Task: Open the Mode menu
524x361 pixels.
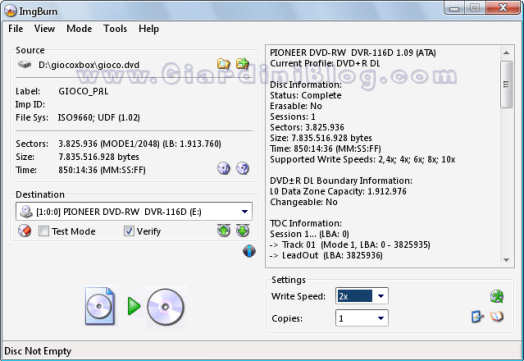Action: pos(79,29)
